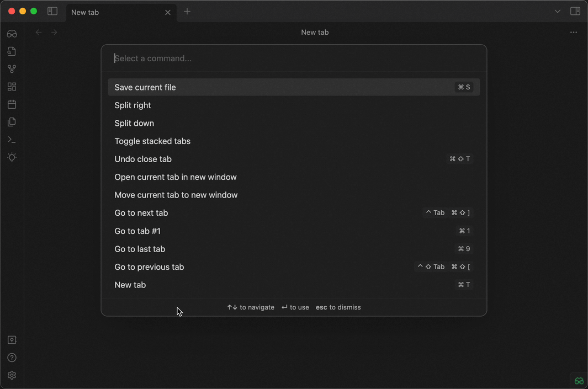The image size is (588, 389).
Task: Choose Go to previous tab command
Action: 294,267
